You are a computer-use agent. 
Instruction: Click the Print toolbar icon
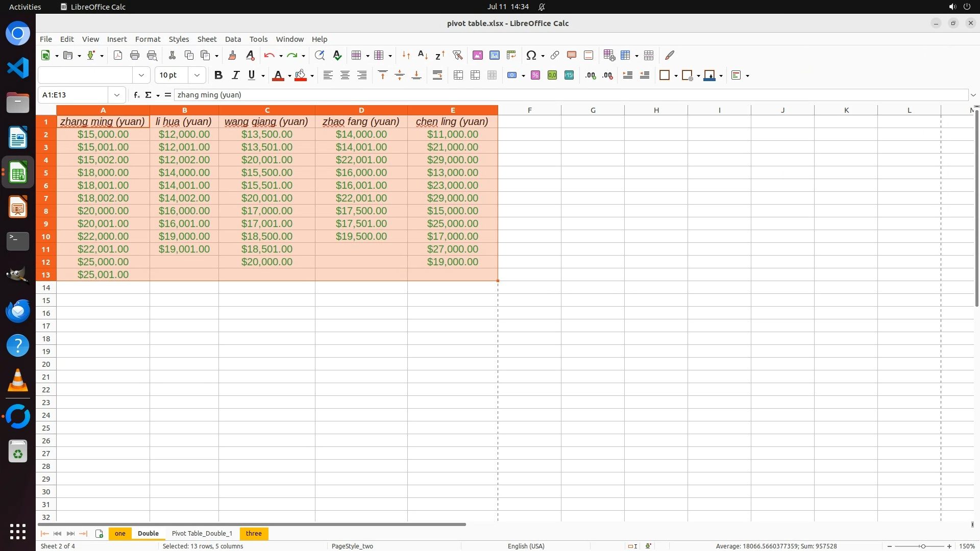(135, 55)
